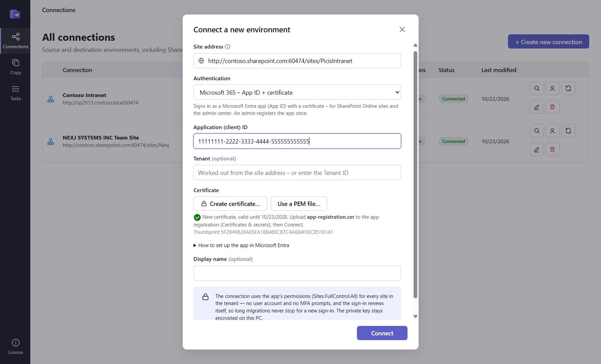The image size is (601, 364).
Task: Browse the Contoso Intranet connection (magnifier icon)
Action: 537,88
